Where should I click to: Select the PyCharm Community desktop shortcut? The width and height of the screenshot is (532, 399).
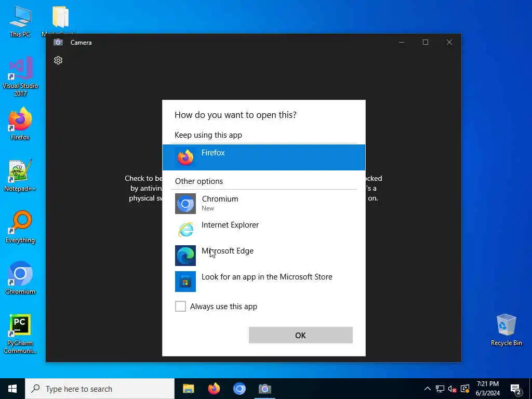[20, 334]
